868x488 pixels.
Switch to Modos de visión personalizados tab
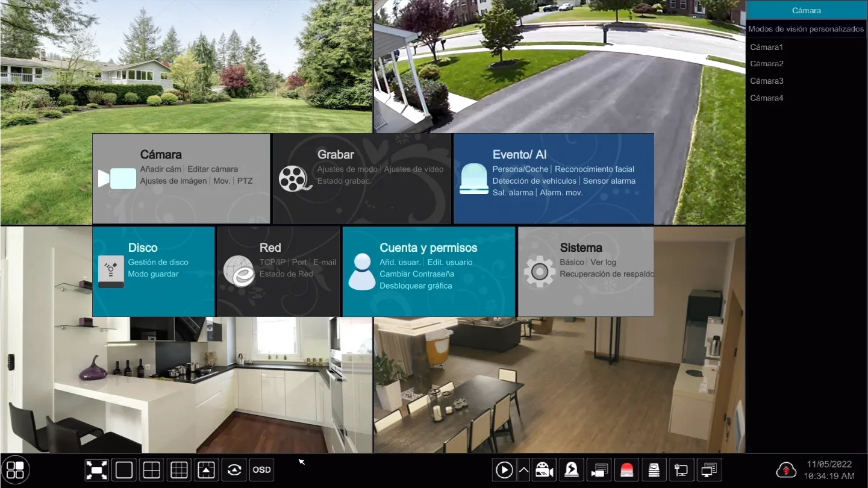(806, 29)
